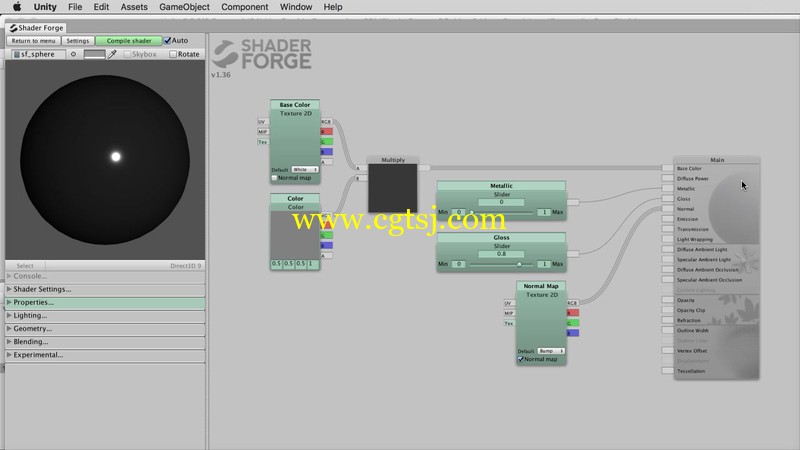Select the Shader Forge tab

click(x=37, y=28)
